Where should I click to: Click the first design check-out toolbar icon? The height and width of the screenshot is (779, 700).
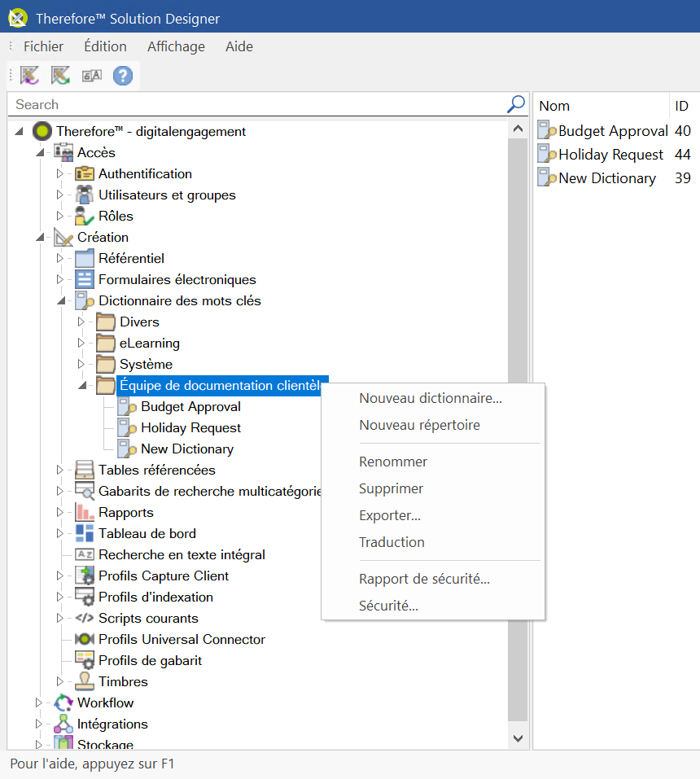[x=29, y=75]
